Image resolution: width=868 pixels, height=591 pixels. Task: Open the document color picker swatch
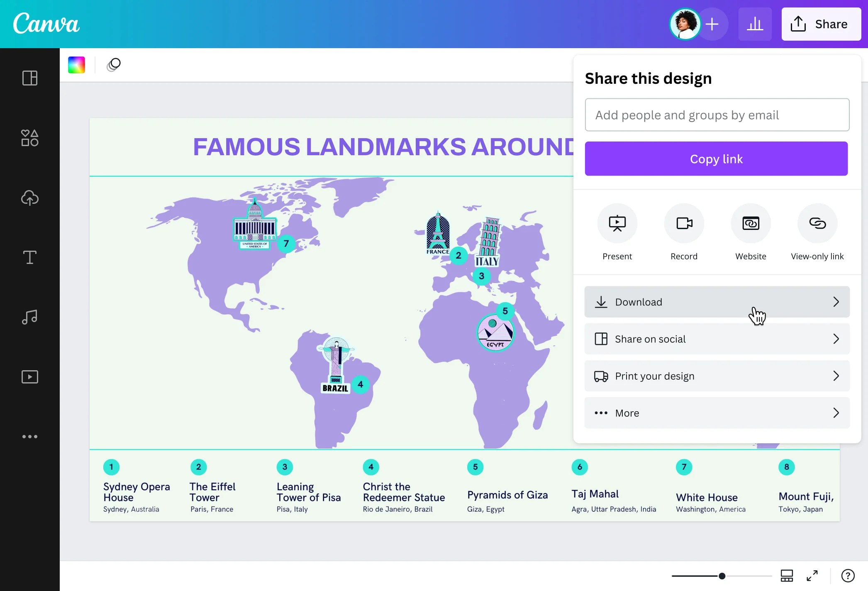pyautogui.click(x=77, y=65)
